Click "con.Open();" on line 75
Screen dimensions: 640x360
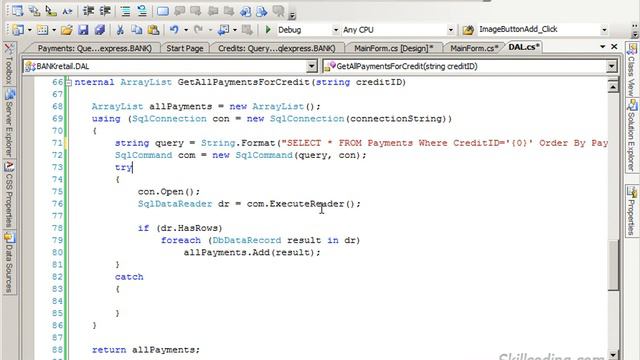[x=169, y=192]
